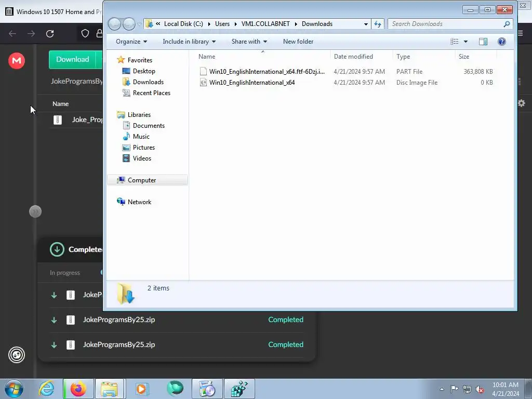Open Videos library

[x=142, y=158]
